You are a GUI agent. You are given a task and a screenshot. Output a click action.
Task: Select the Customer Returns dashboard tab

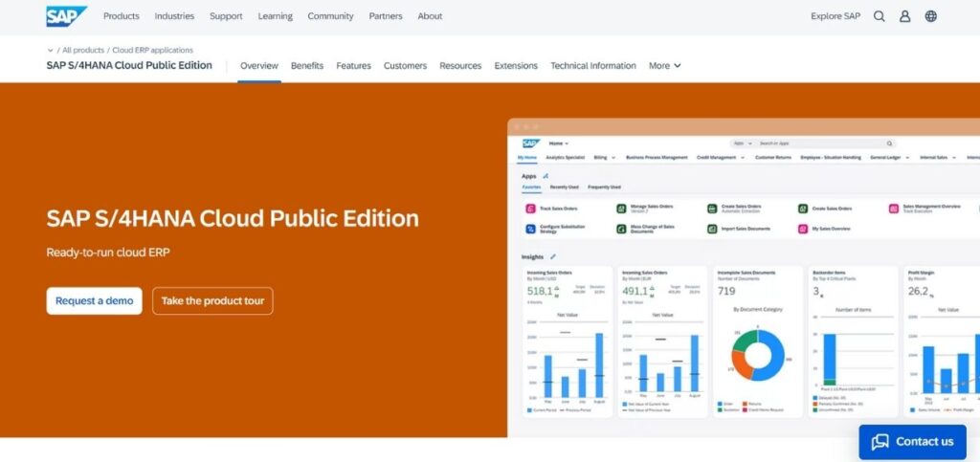[x=773, y=158]
